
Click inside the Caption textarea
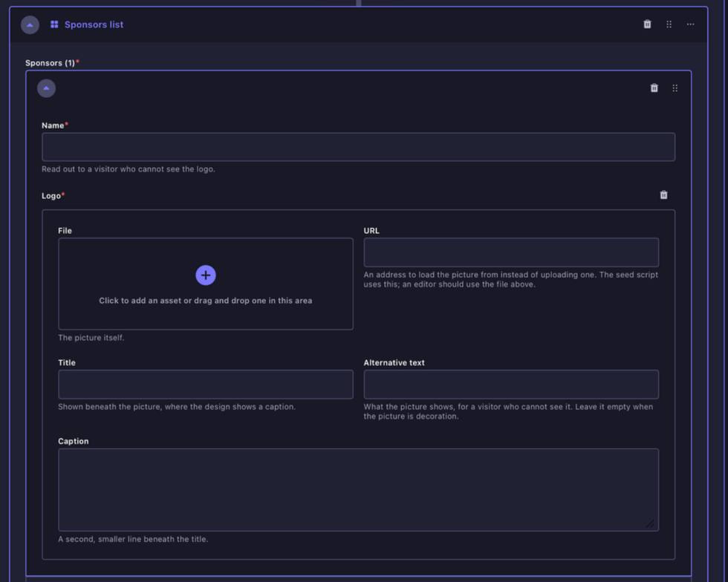(x=358, y=490)
